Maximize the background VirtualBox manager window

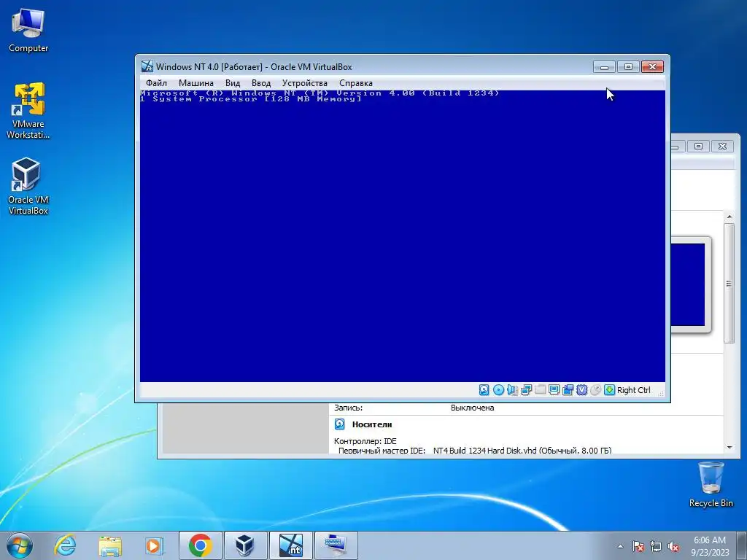tap(698, 146)
